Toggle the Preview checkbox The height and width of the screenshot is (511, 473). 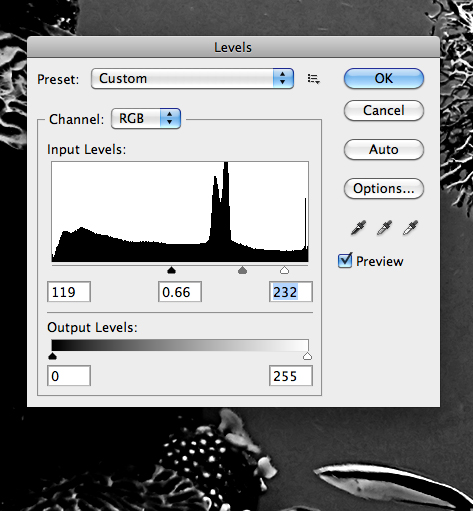345,261
